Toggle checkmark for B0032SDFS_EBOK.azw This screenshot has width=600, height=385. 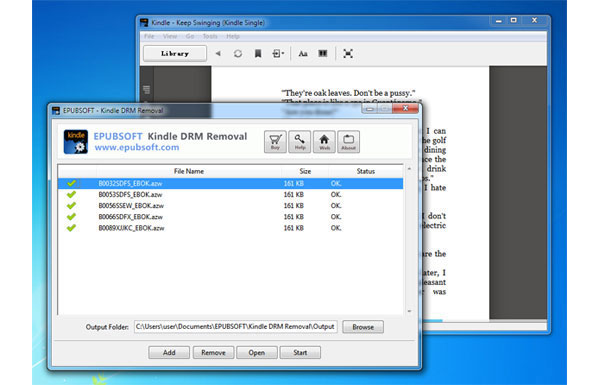[71, 183]
